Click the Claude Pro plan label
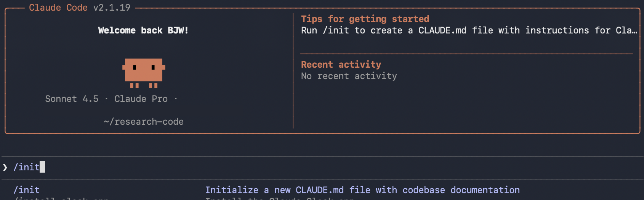Viewport: 644px width, 200px height. coord(141,99)
